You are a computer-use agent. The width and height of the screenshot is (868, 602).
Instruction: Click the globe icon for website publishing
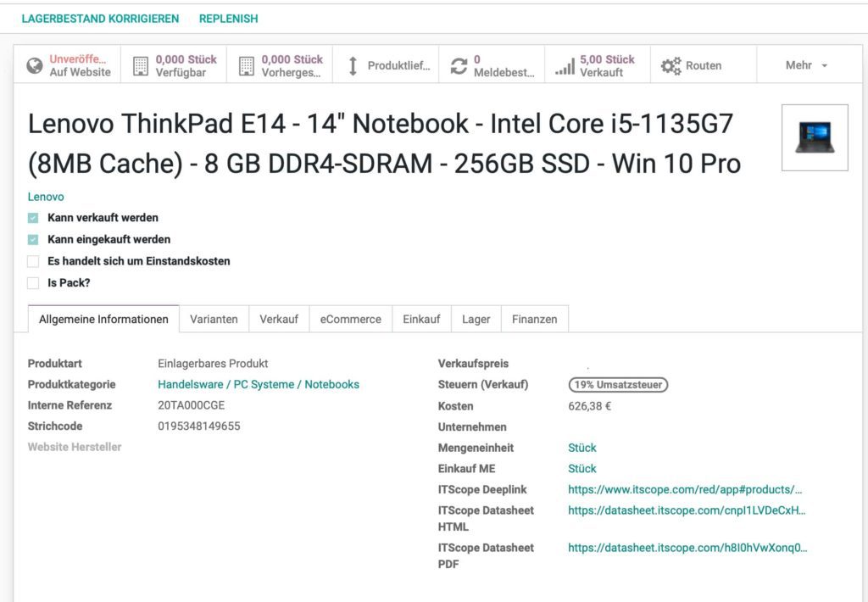(x=34, y=65)
